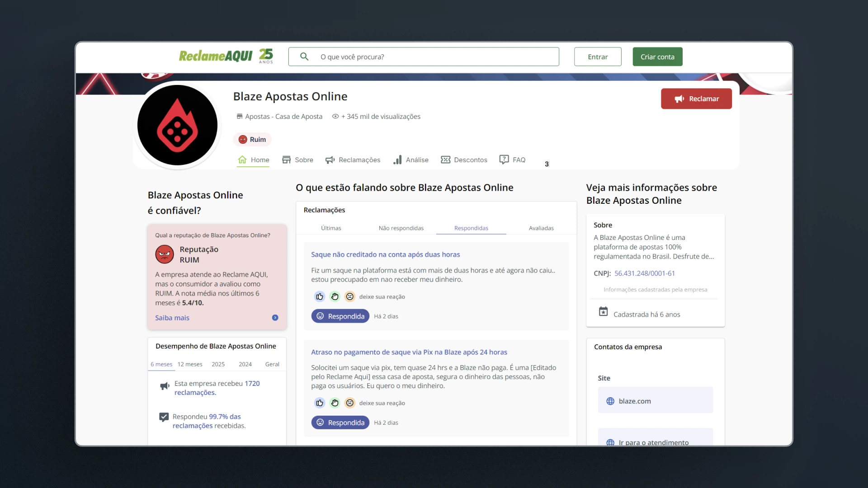The height and width of the screenshot is (488, 868).
Task: Sad face reaction on Atraso no pagamento complaint
Action: [350, 403]
